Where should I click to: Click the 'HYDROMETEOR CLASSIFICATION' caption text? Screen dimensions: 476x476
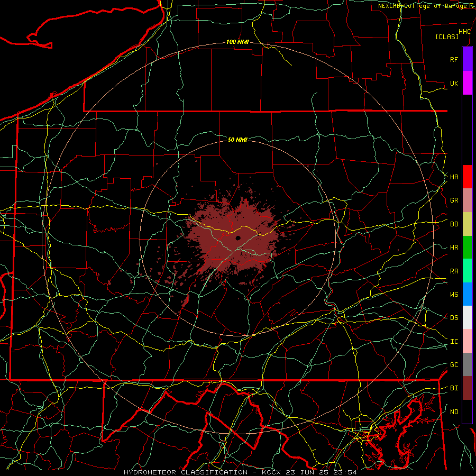186,472
